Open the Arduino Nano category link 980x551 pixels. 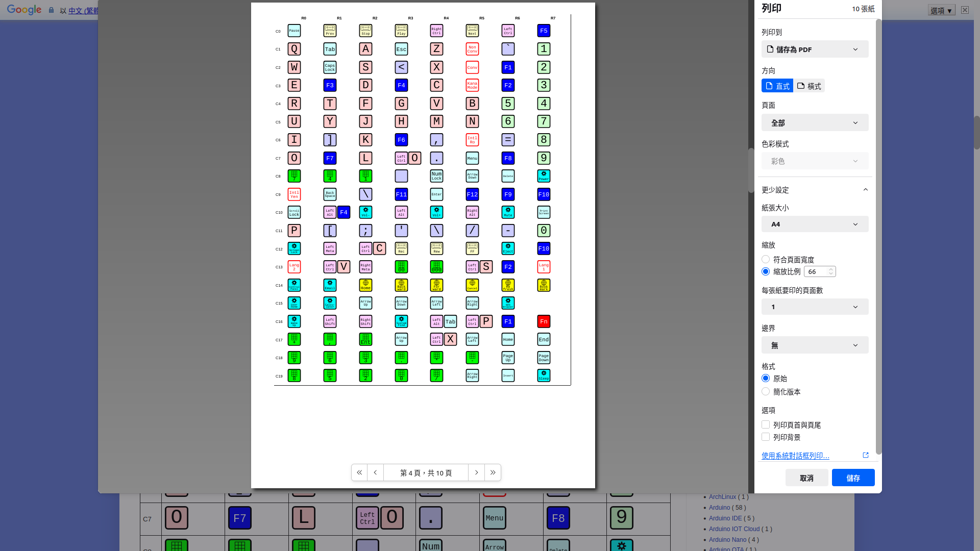click(727, 540)
